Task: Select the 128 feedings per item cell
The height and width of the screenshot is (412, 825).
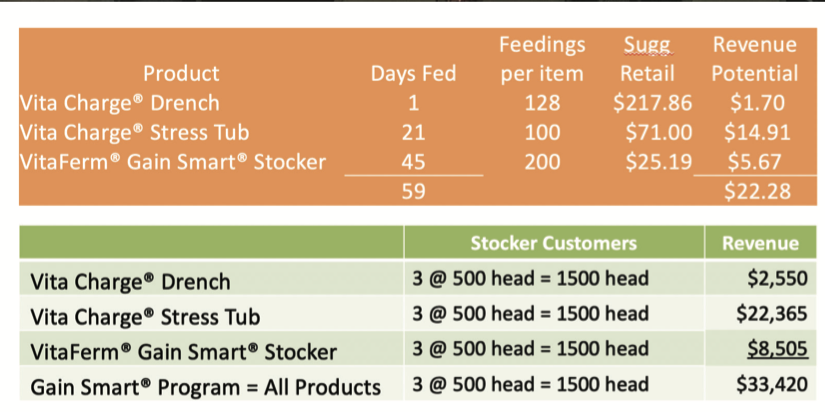Action: click(x=542, y=103)
